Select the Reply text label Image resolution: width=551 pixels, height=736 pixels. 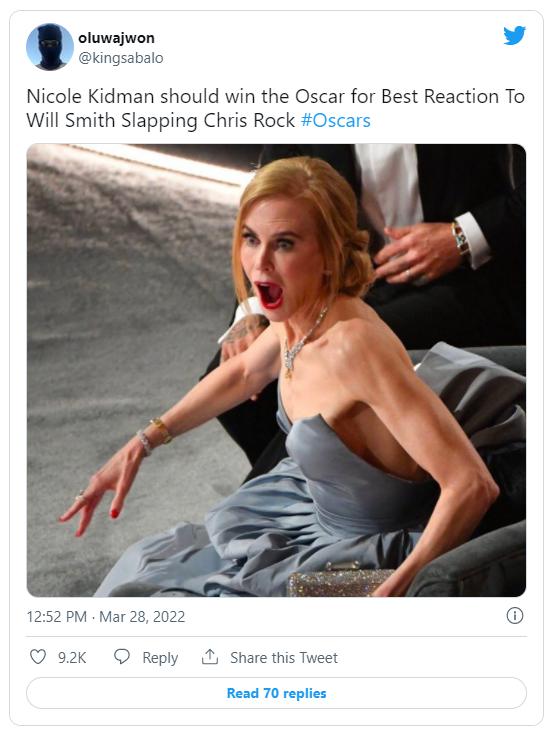click(160, 658)
